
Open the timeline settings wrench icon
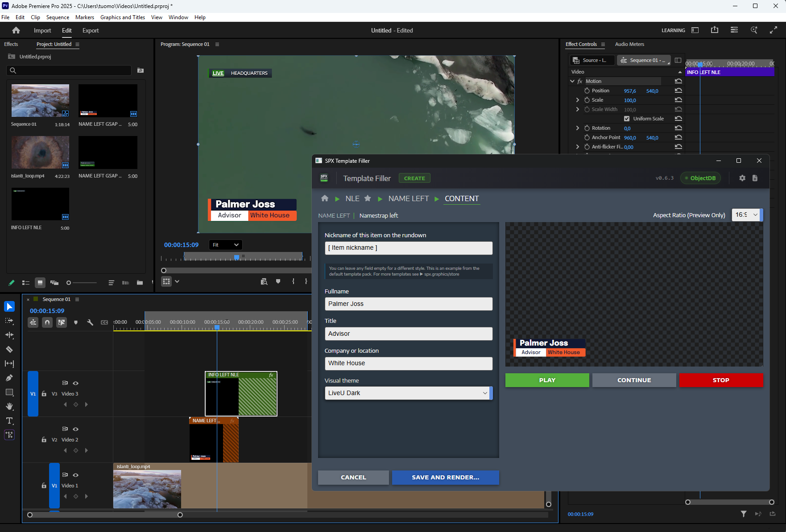click(91, 322)
